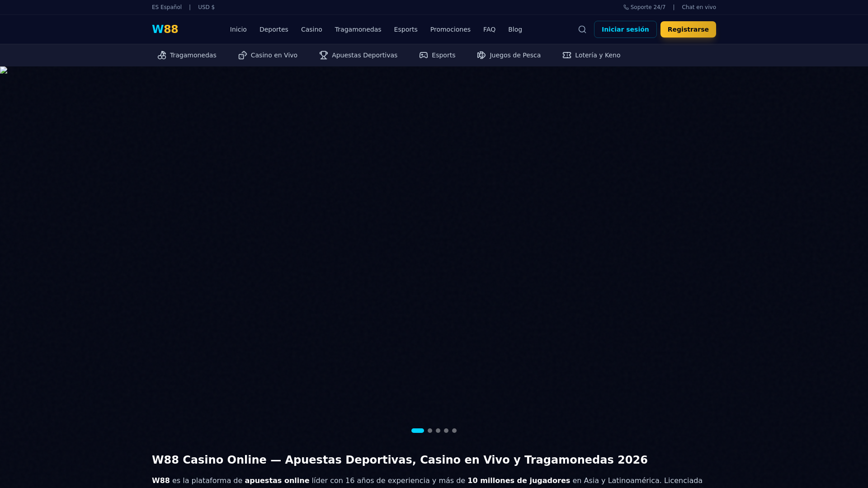Viewport: 868px width, 488px height.
Task: Click the W88 logo
Action: [x=165, y=29]
